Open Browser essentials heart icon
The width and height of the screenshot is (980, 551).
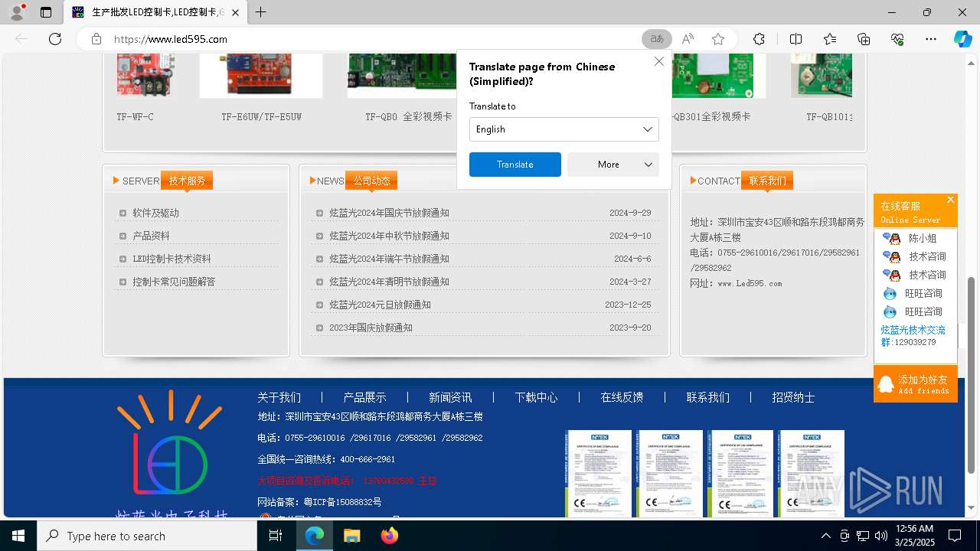(x=897, y=39)
